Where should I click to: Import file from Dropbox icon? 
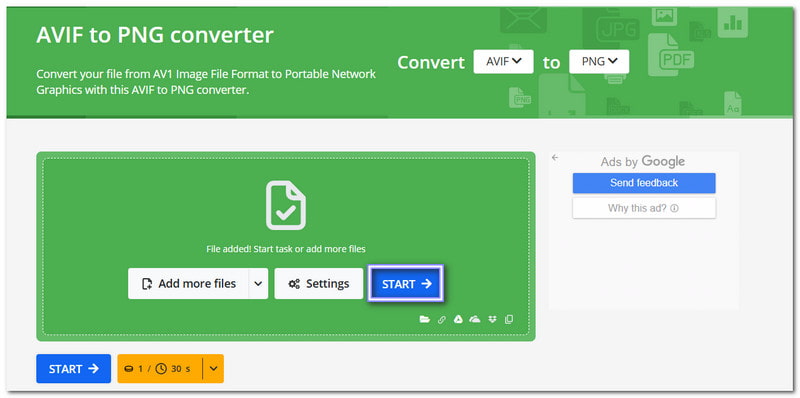click(x=492, y=319)
